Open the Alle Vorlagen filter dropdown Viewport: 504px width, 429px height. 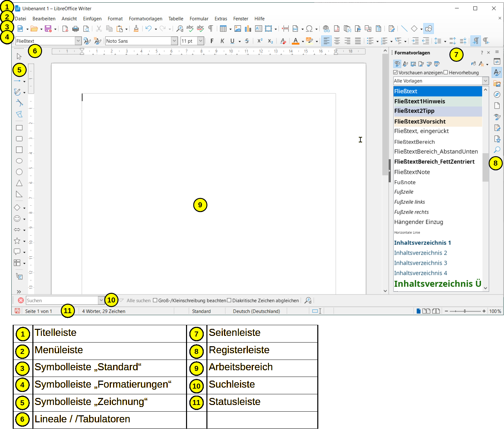pyautogui.click(x=486, y=81)
